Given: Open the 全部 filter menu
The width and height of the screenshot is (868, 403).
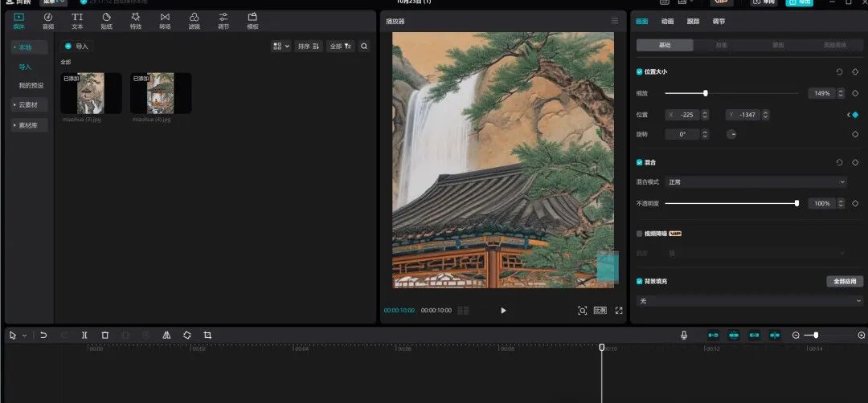Looking at the screenshot, I should tap(341, 47).
